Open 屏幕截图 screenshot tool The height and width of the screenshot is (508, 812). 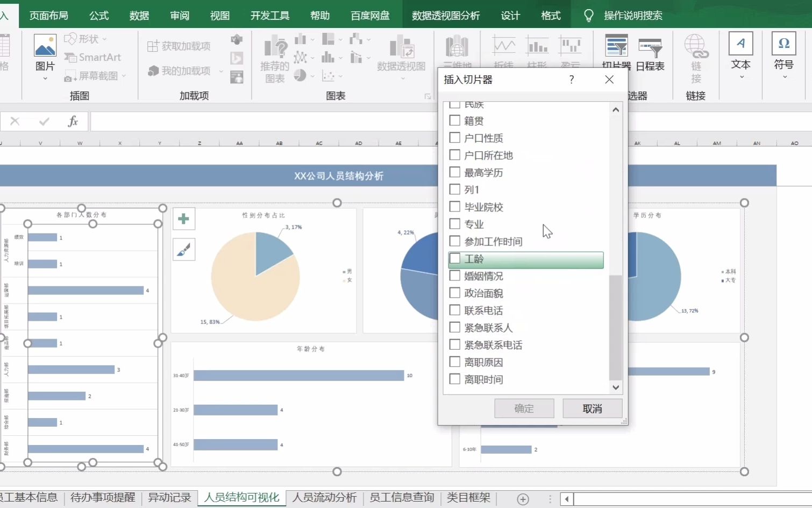[x=95, y=76]
